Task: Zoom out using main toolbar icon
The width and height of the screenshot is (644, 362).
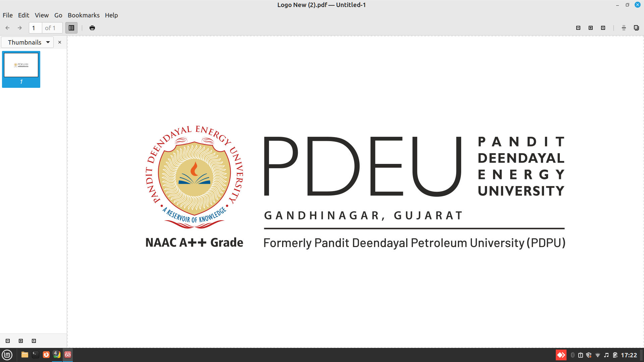Action: (x=578, y=28)
